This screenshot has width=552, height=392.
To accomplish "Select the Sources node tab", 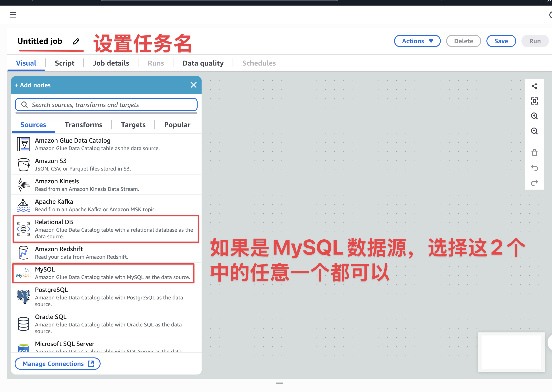I will (x=33, y=125).
